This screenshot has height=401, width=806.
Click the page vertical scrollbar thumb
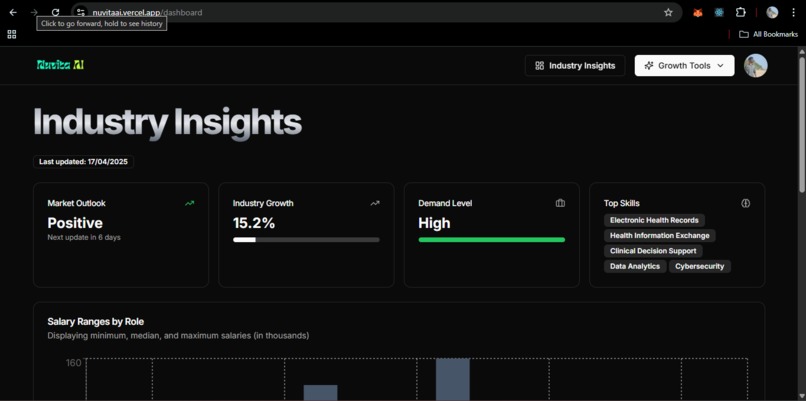point(802,124)
